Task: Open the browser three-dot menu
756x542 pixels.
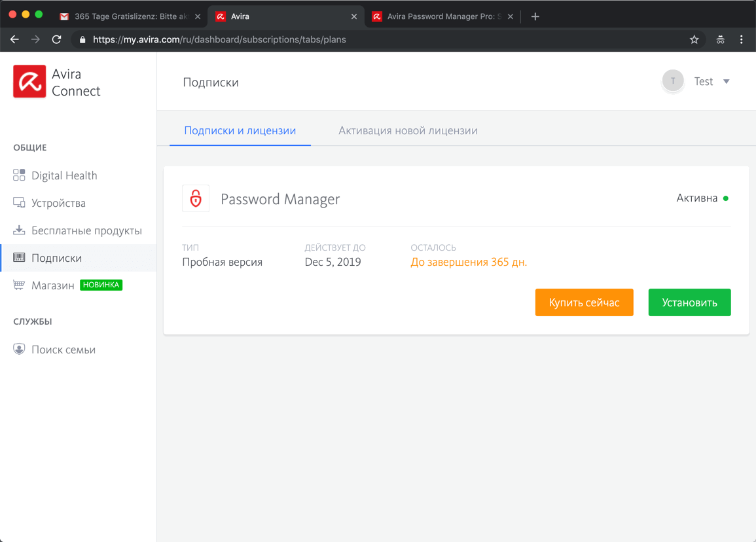Action: 742,39
